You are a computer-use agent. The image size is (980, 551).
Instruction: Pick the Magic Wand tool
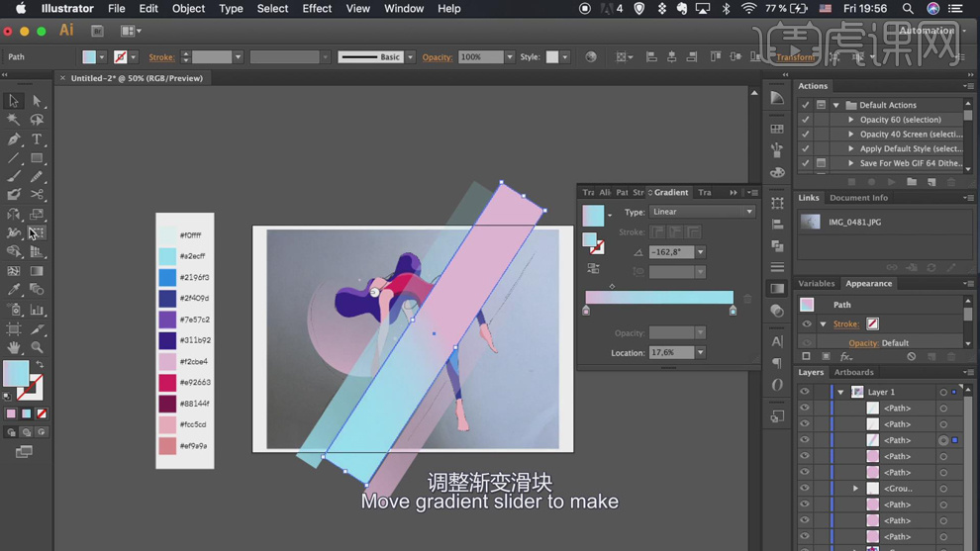(x=14, y=120)
